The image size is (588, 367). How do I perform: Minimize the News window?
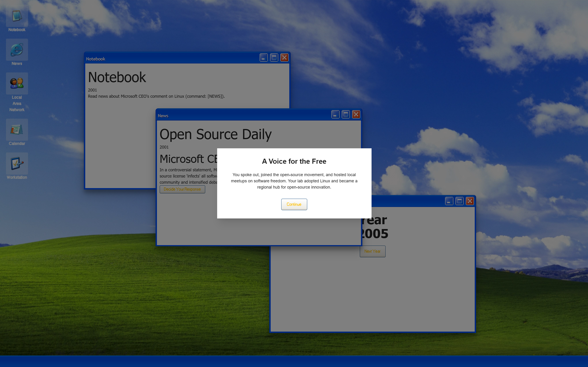(335, 114)
